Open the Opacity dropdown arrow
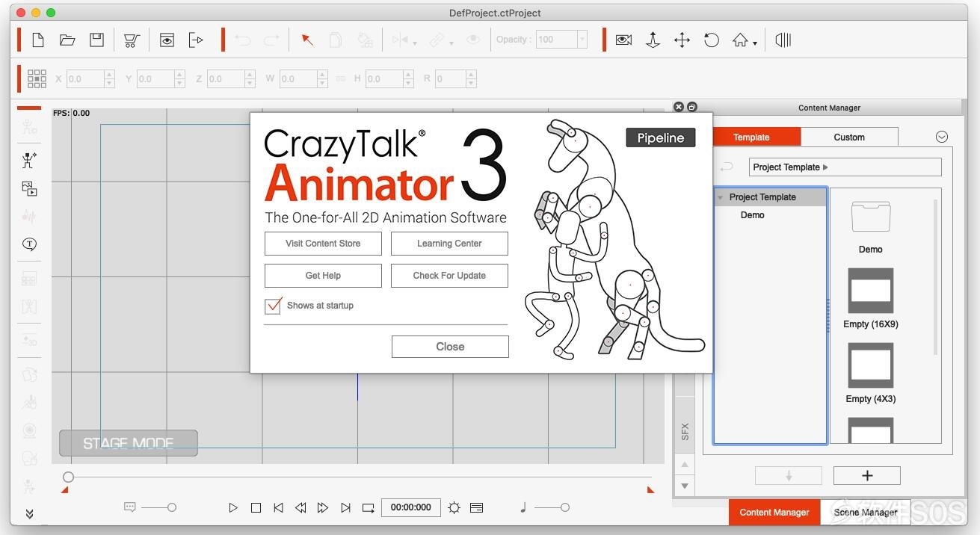 (582, 40)
